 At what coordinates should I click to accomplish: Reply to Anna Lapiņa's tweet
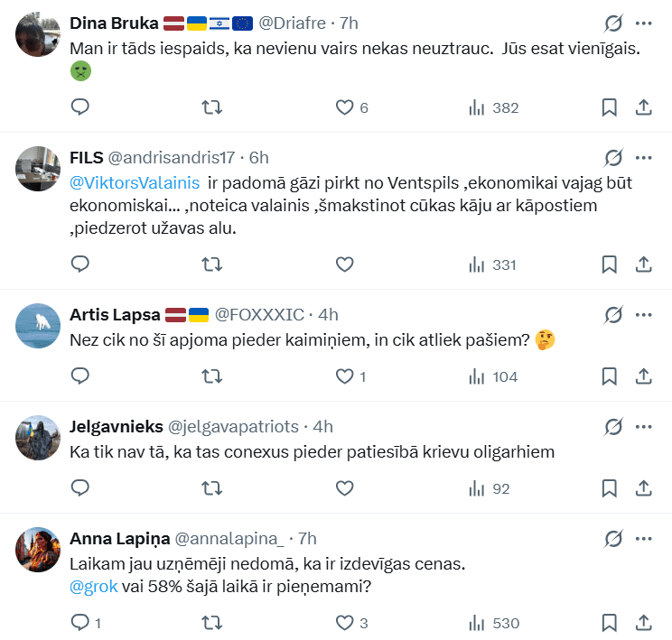point(80,622)
